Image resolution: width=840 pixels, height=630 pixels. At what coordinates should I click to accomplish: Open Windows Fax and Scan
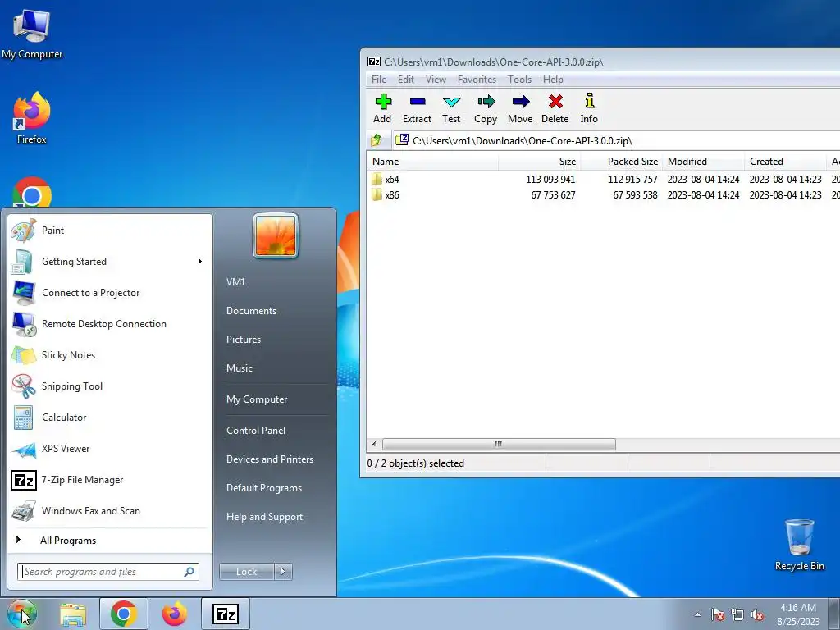[x=109, y=511]
